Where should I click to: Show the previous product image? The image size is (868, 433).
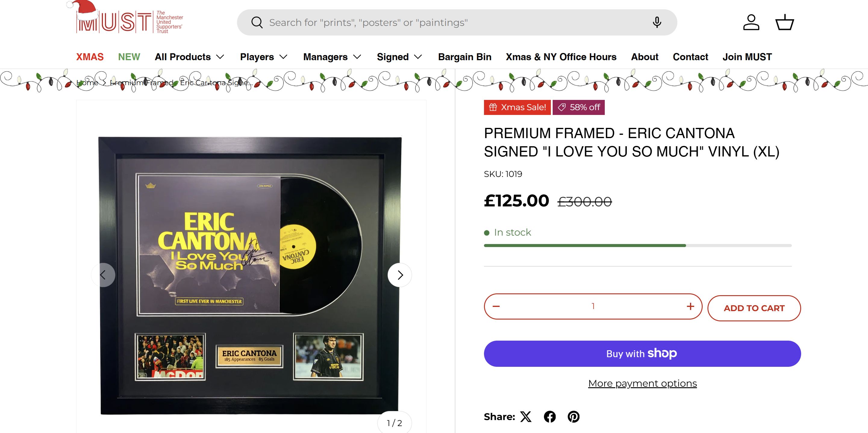tap(103, 275)
